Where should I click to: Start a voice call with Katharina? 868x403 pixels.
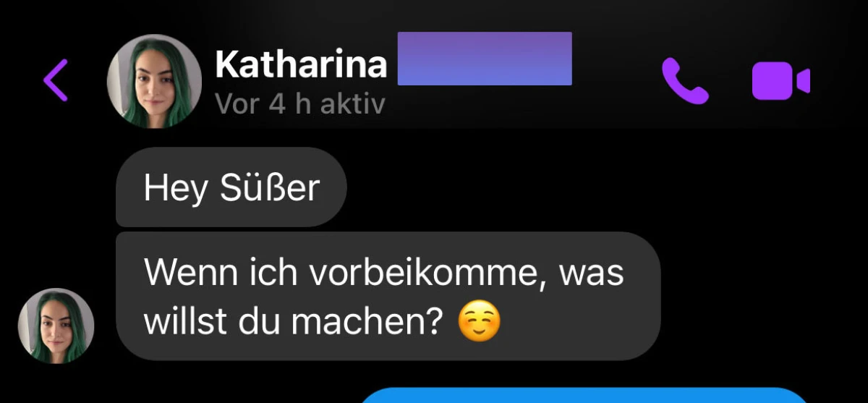685,80
